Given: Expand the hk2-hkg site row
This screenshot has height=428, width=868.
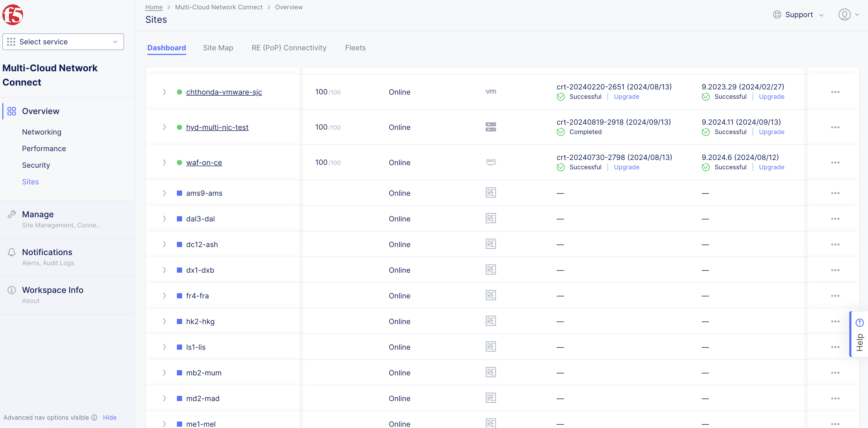Looking at the screenshot, I should [164, 321].
